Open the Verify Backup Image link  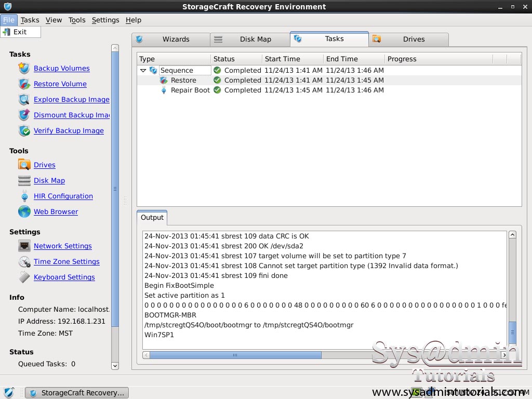69,130
